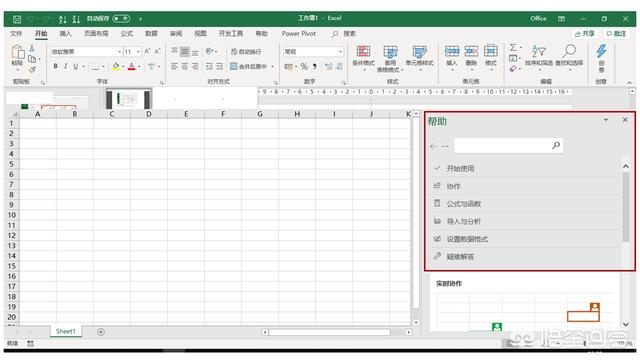
Task: Click the percent style icon
Action: click(304, 66)
